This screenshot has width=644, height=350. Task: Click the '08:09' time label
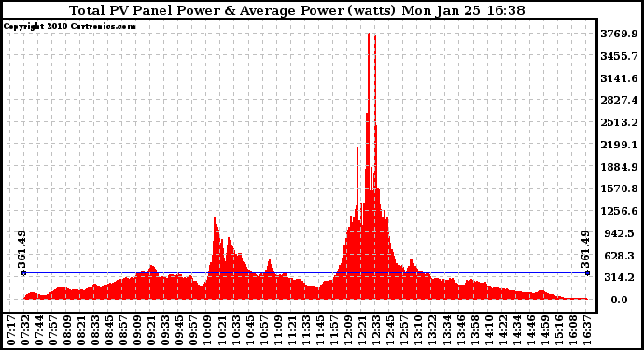click(x=67, y=330)
